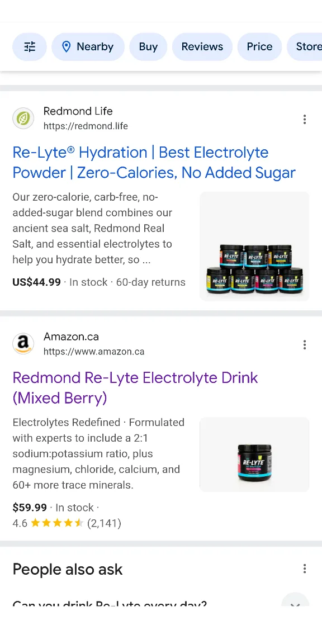Open the search filters icon
This screenshot has width=322, height=644.
coord(29,46)
